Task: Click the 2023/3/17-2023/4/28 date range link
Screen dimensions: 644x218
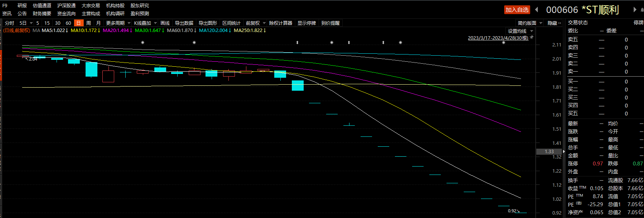Action: [x=498, y=38]
